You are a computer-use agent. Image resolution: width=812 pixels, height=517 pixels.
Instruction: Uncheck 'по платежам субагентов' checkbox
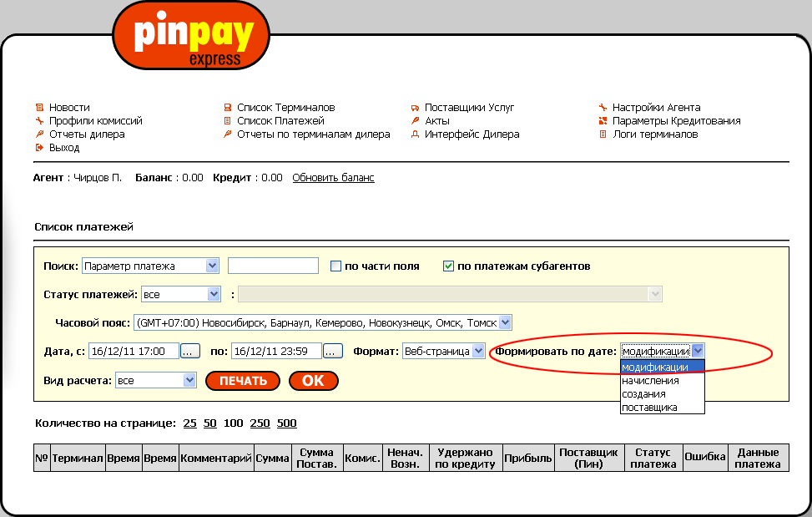[x=448, y=266]
